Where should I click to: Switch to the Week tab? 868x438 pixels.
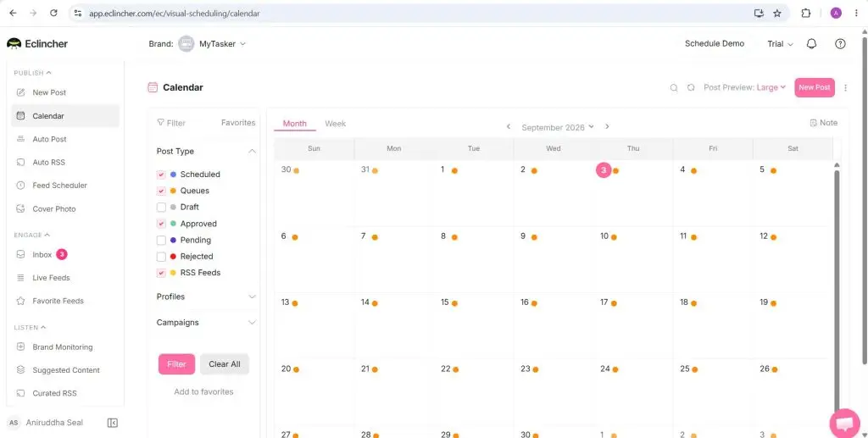336,124
